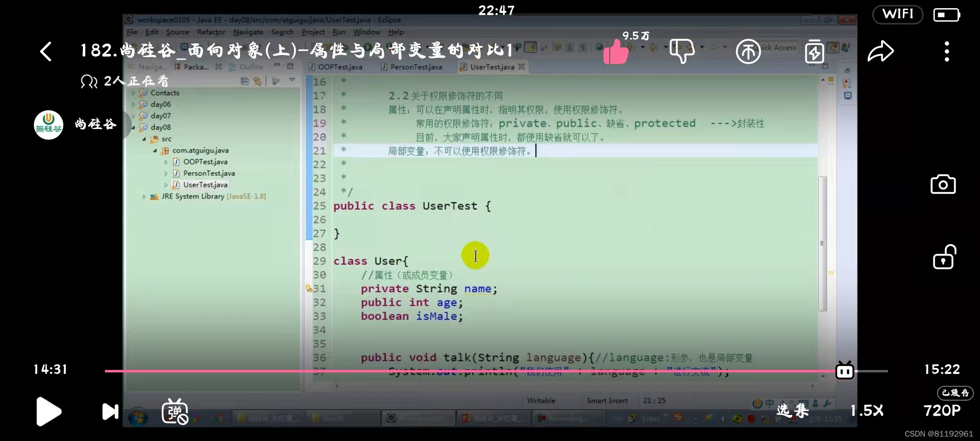This screenshot has height=441, width=980.
Task: Tap the 尚硅谷 uploader name
Action: click(x=96, y=124)
